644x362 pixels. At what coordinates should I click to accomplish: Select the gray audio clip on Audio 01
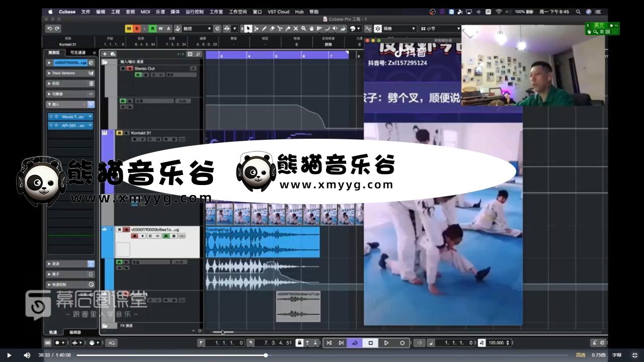pyautogui.click(x=298, y=306)
